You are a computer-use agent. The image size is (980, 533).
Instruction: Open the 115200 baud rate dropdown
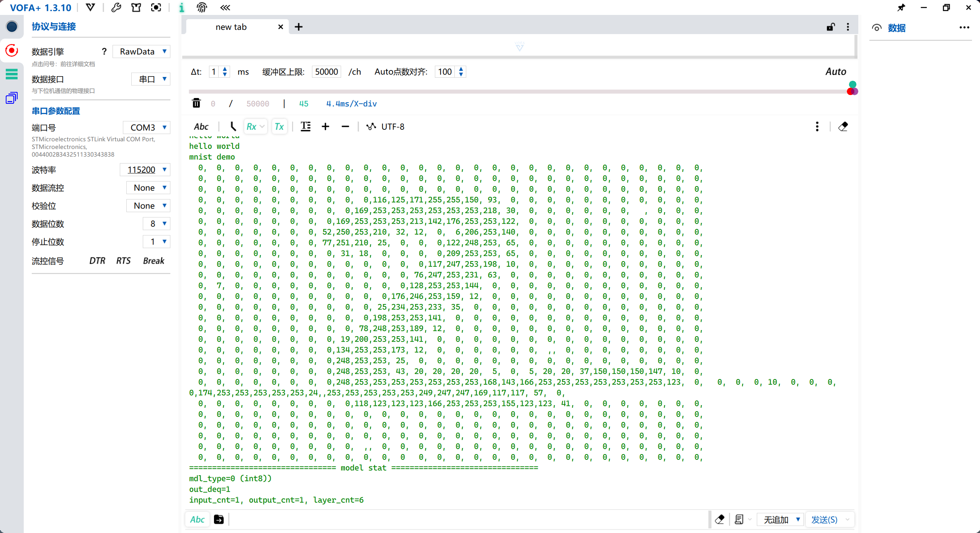point(145,170)
